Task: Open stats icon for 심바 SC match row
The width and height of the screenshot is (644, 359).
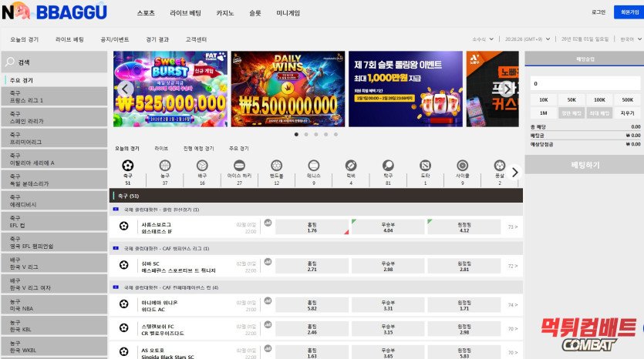Action: click(268, 262)
